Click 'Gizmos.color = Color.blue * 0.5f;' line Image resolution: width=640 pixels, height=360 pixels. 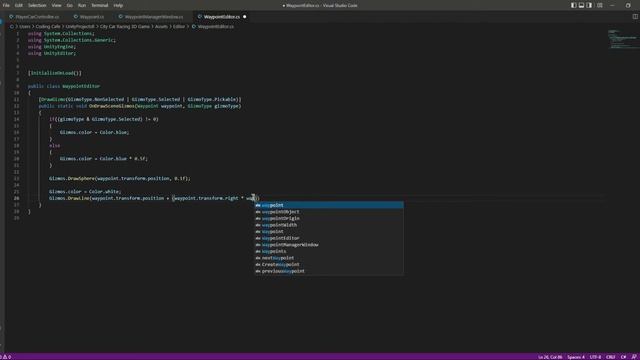click(104, 158)
